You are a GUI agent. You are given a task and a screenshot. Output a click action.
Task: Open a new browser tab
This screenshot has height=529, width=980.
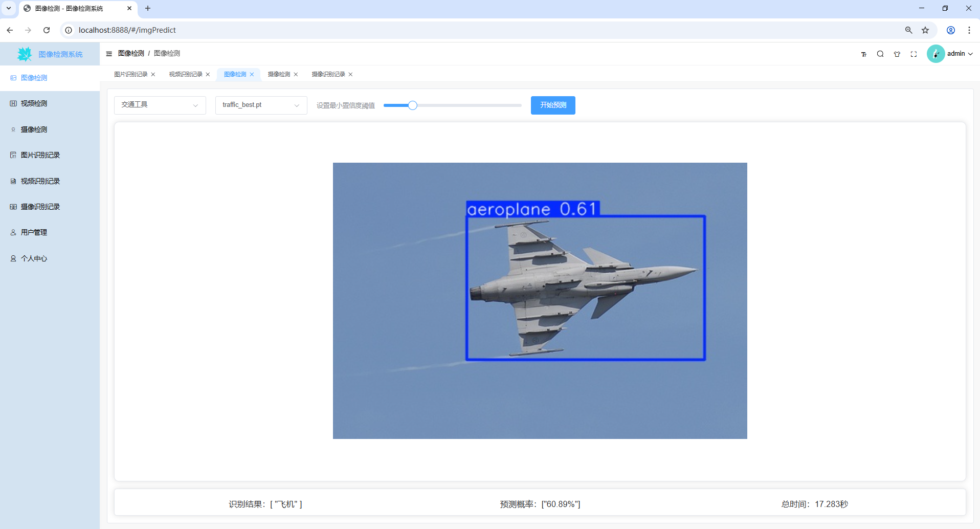(148, 8)
